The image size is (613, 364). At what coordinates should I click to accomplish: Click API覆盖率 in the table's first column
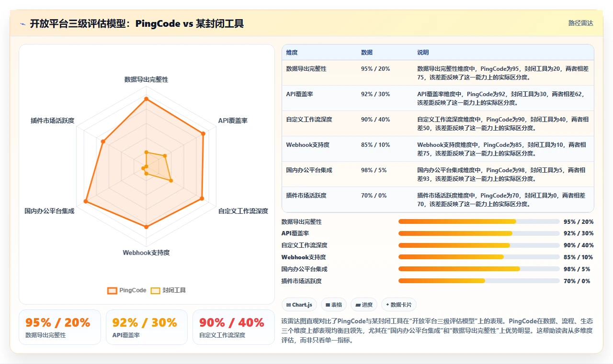pyautogui.click(x=299, y=94)
